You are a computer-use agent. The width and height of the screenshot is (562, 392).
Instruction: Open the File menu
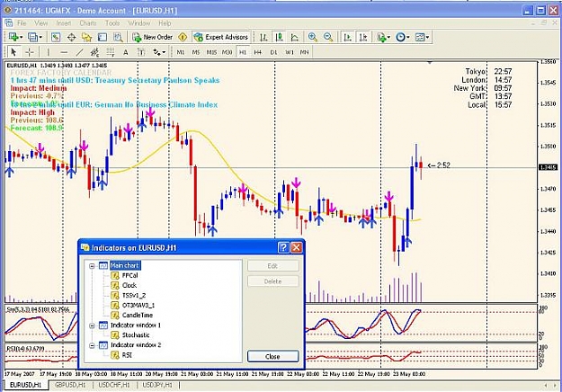coord(22,23)
